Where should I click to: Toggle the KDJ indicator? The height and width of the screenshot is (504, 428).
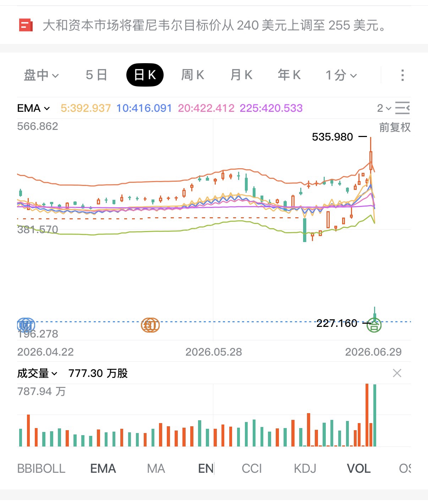[305, 469]
